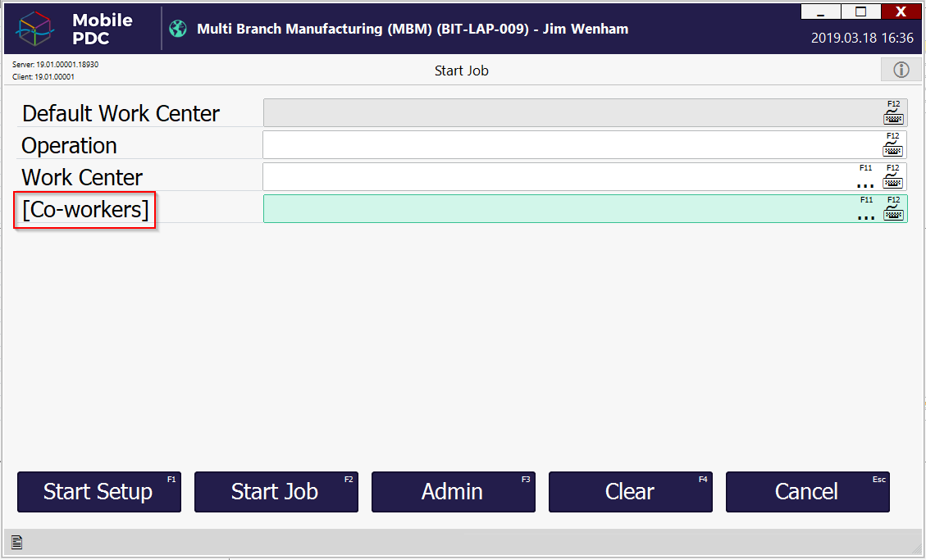926x560 pixels.
Task: Open Co-workers lookup ellipsis (F11)
Action: 865,216
